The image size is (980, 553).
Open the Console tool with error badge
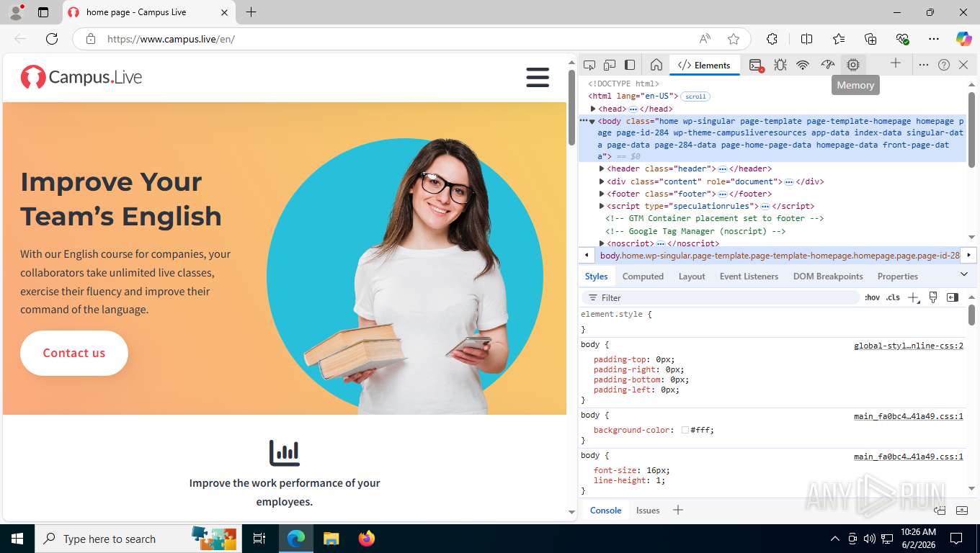(756, 65)
